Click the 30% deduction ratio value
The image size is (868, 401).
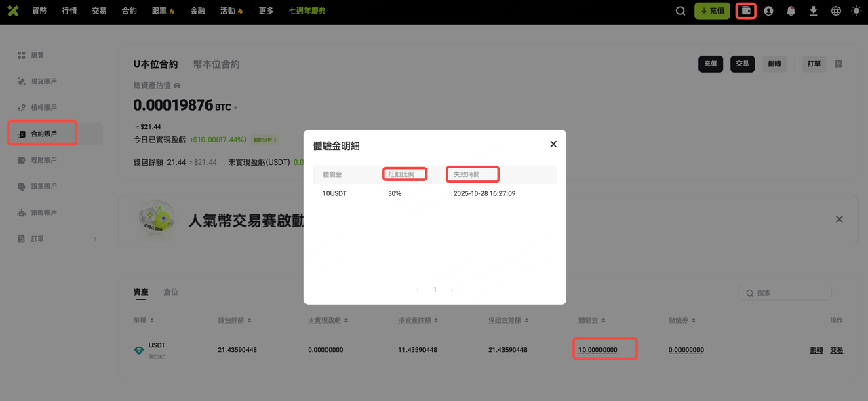point(395,193)
